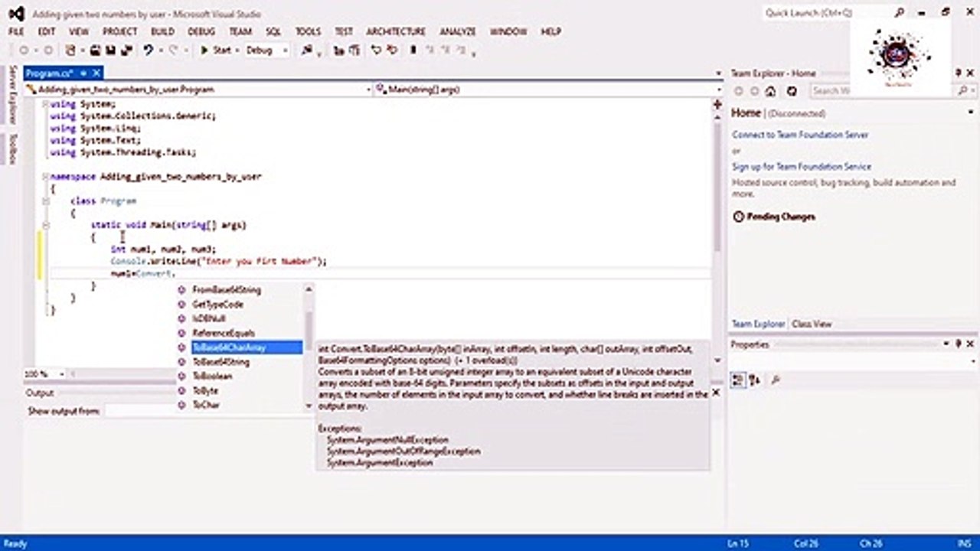Viewport: 980px width, 551px height.
Task: Open Pending Changes in Team Explorer
Action: tap(781, 217)
